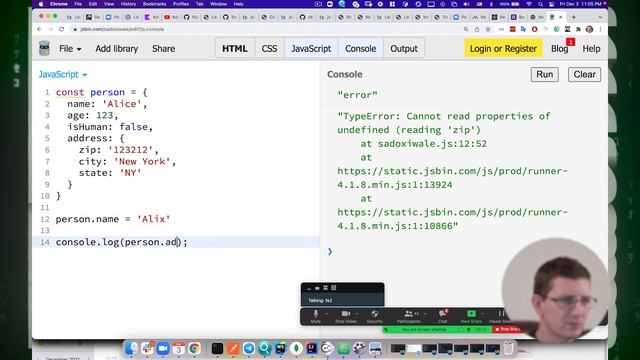Expand the JavaScript language dropdown
Image resolution: width=640 pixels, height=360 pixels.
[62, 74]
